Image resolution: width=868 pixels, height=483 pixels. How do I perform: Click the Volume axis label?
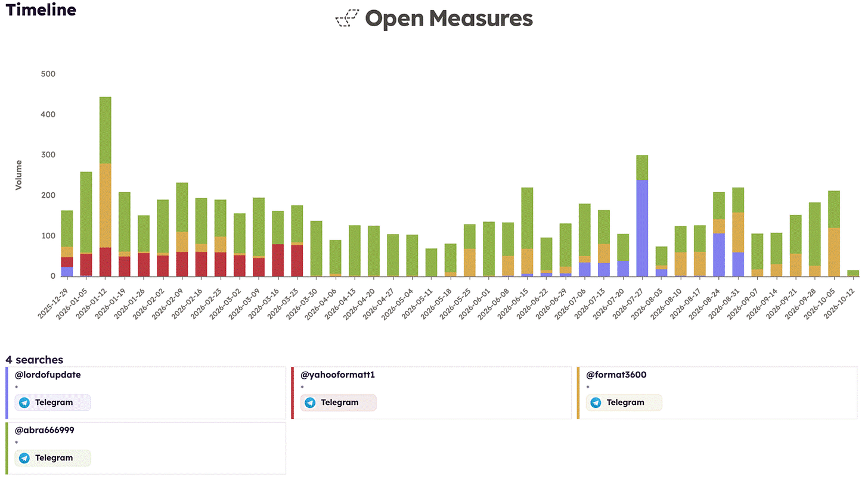coord(18,174)
